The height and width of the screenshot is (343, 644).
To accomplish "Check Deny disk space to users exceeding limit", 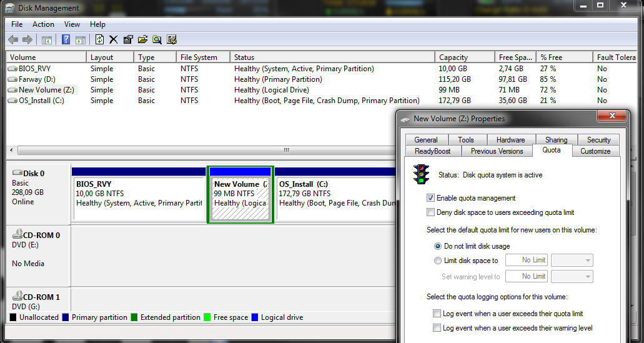I will pyautogui.click(x=430, y=212).
